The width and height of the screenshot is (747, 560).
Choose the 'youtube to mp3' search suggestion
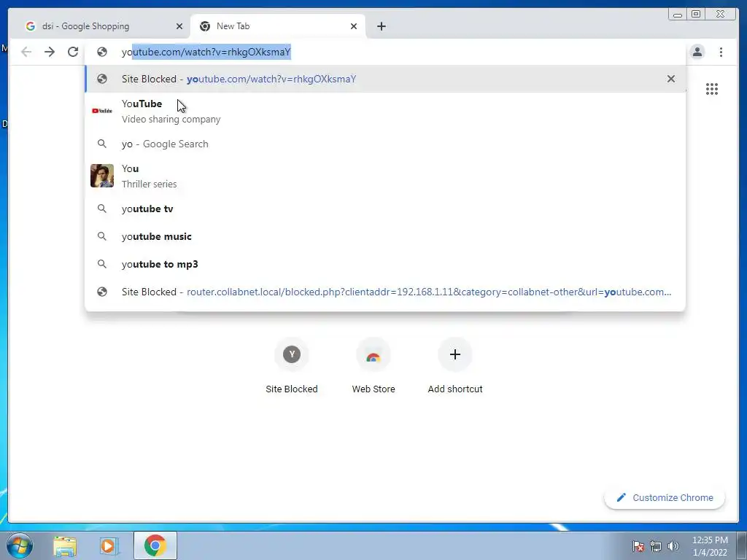click(385, 264)
